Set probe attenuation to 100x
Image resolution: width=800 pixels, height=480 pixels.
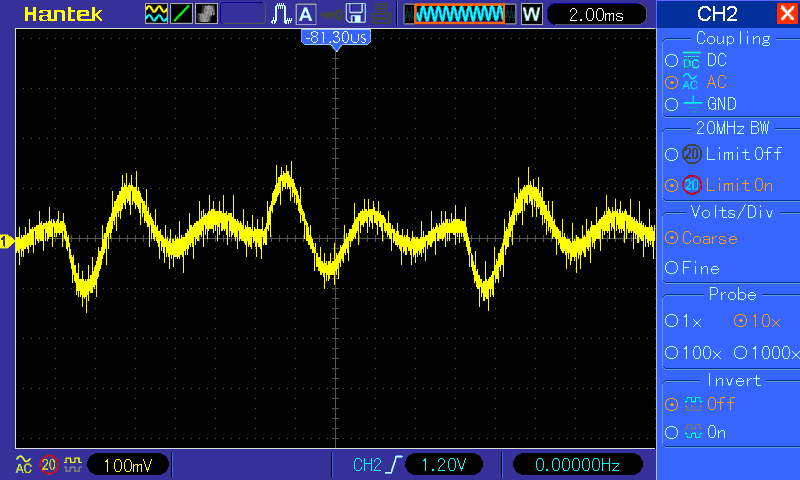coord(693,352)
